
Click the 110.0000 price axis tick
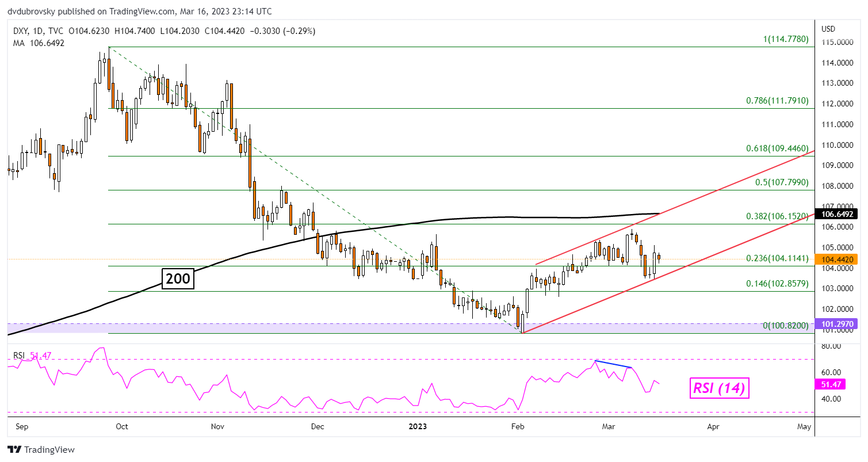tap(838, 145)
